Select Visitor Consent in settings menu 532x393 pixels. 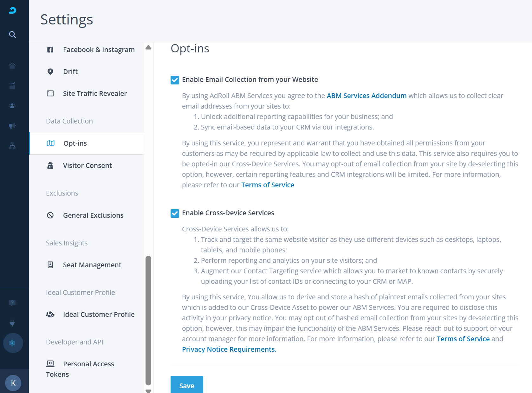pyautogui.click(x=87, y=166)
